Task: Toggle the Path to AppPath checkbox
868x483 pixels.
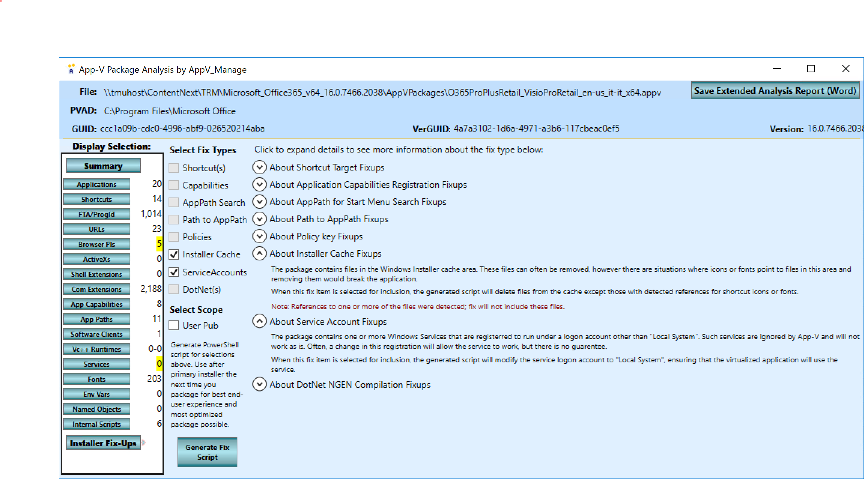Action: 174,220
